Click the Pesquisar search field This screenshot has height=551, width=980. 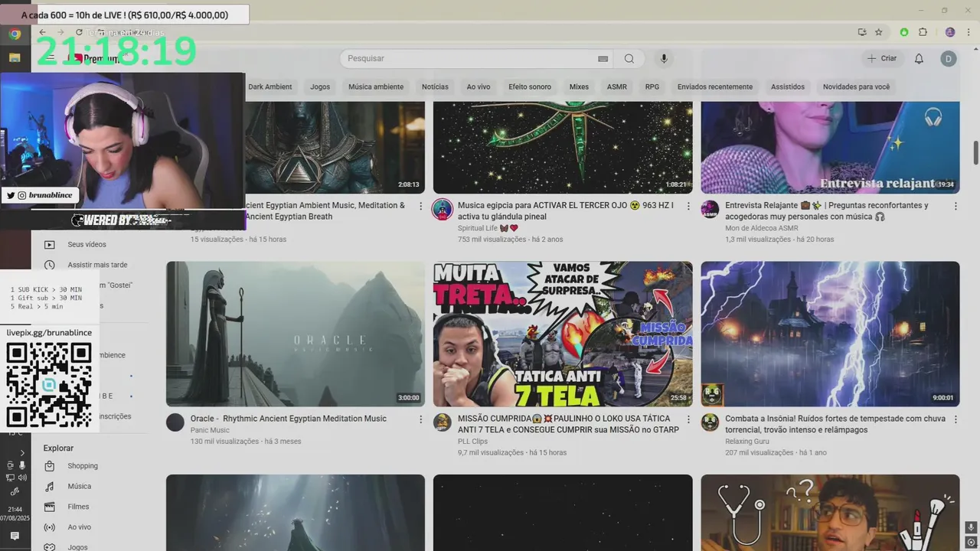[467, 59]
